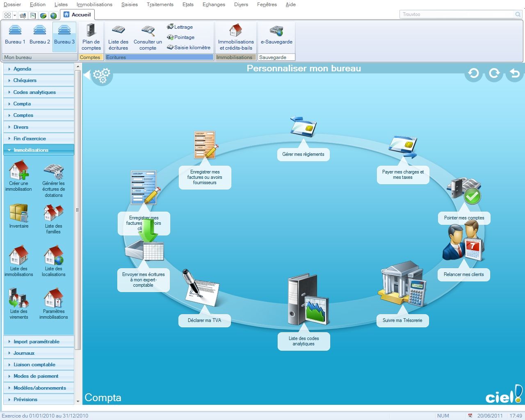
Task: Click the Relancer mes clients label
Action: pos(463,275)
